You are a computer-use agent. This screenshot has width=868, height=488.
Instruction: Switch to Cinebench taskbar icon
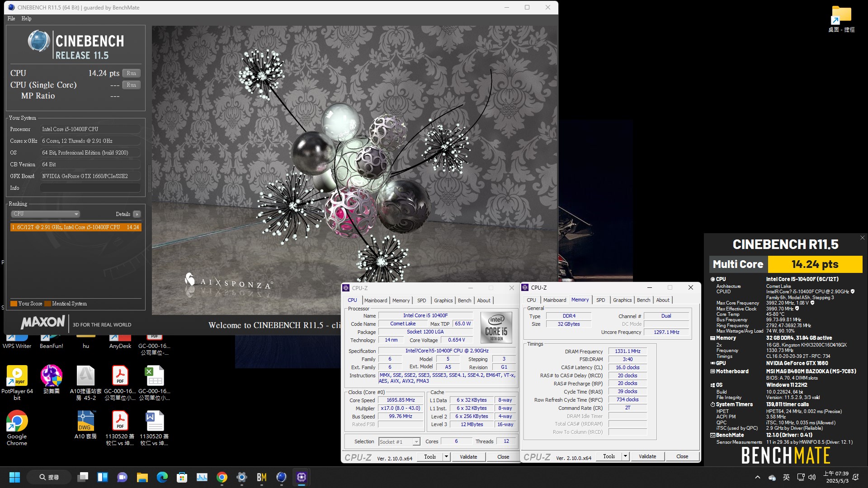[282, 477]
